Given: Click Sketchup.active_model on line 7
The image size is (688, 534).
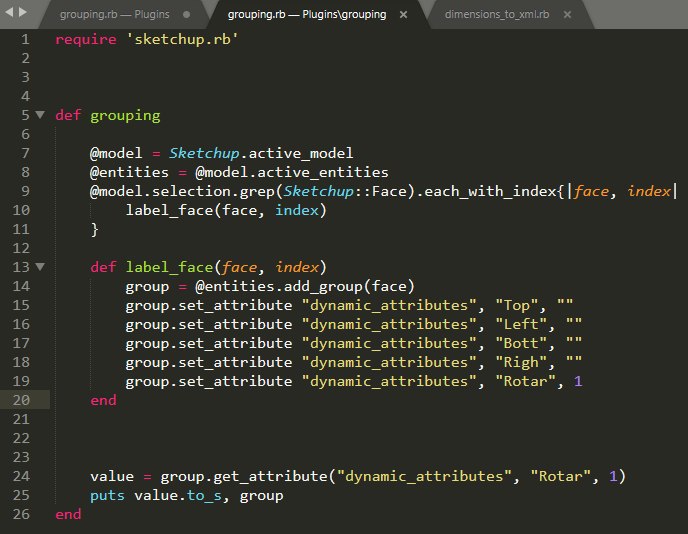Looking at the screenshot, I should tap(261, 153).
